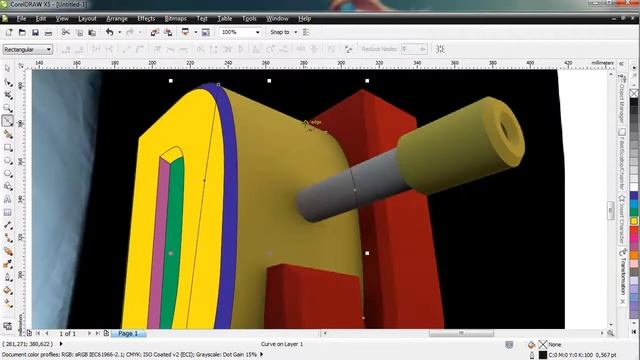640x360 pixels.
Task: Select the Shape tool
Action: pyautogui.click(x=7, y=82)
